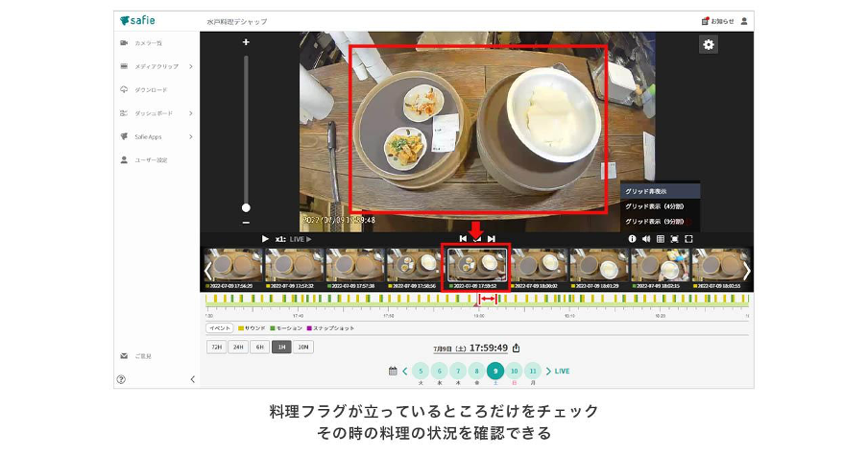The width and height of the screenshot is (868, 457).
Task: Set timeline range to 1H
Action: [281, 347]
